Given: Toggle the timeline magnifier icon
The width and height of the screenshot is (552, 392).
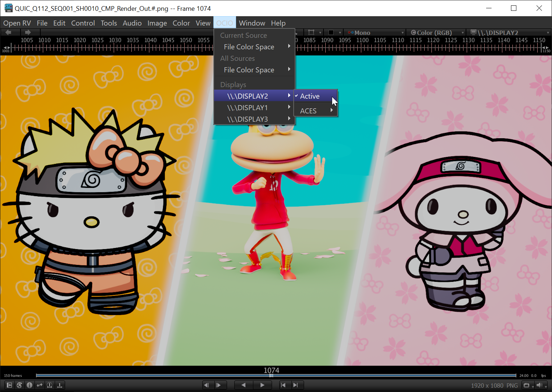Looking at the screenshot, I should tap(50, 385).
